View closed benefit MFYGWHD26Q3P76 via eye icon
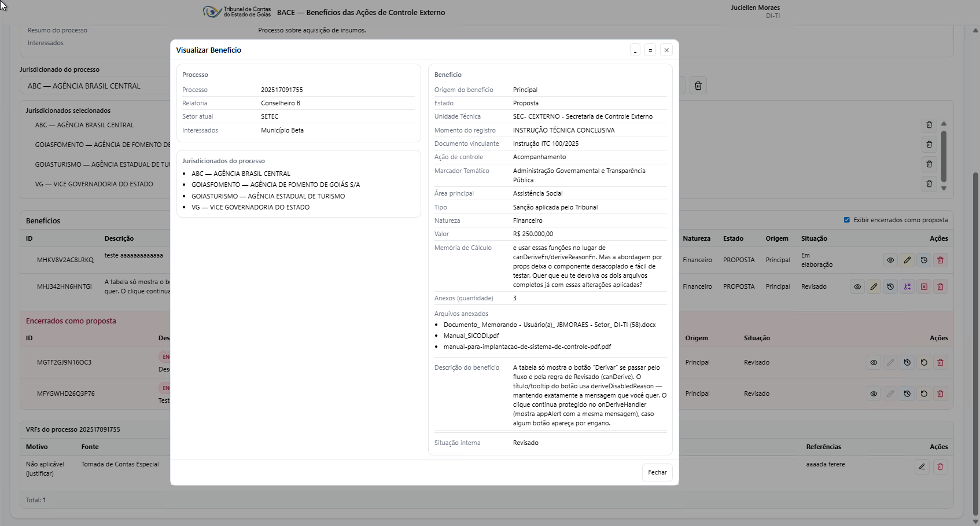The image size is (980, 526). (874, 394)
